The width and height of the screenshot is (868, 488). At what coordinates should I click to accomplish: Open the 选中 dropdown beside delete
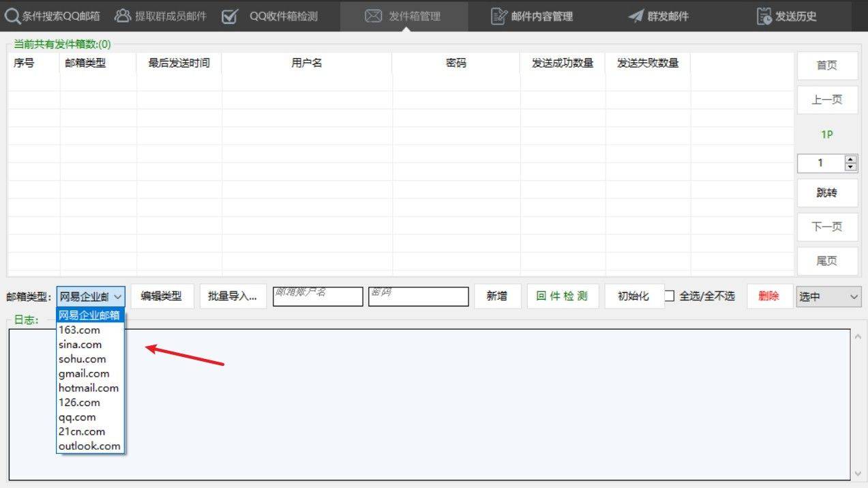pos(828,297)
